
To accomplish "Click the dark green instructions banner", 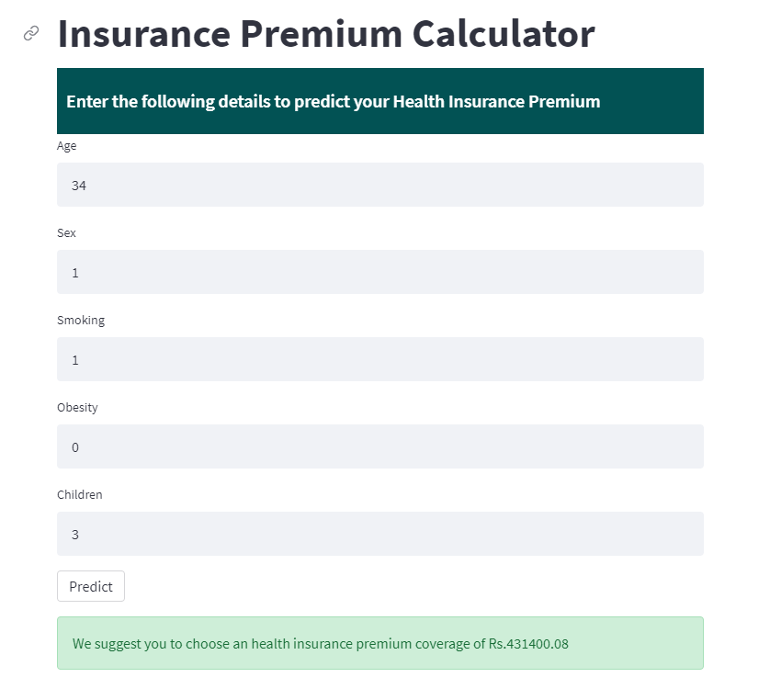I will point(379,101).
